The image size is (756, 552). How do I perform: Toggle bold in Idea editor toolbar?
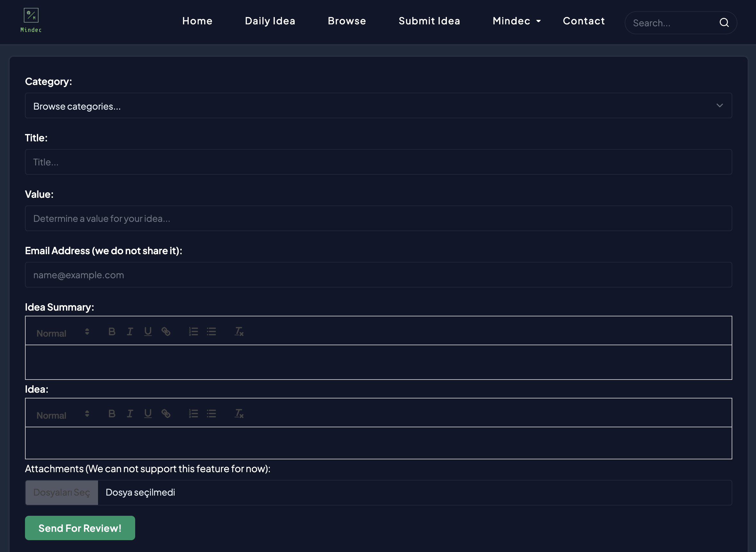pyautogui.click(x=112, y=414)
